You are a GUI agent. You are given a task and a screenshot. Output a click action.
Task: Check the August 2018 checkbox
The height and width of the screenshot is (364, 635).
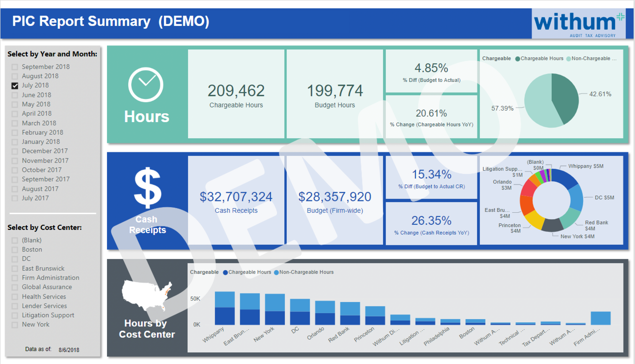[15, 76]
